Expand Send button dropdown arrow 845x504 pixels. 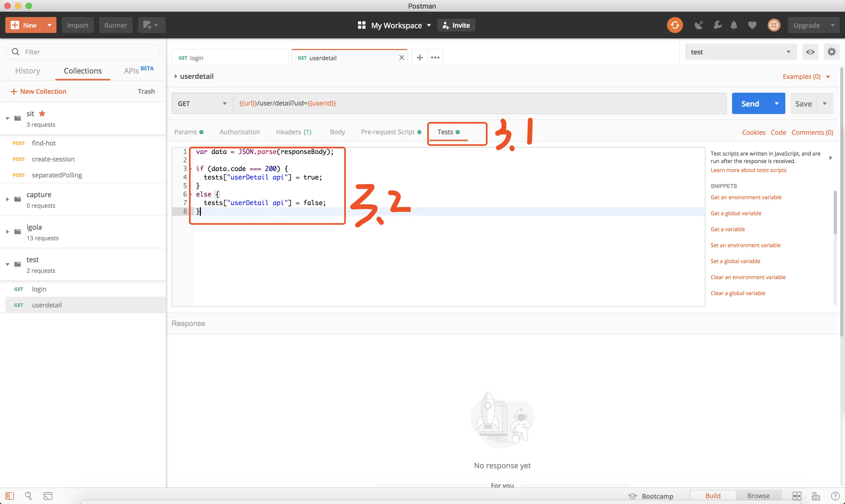point(777,104)
